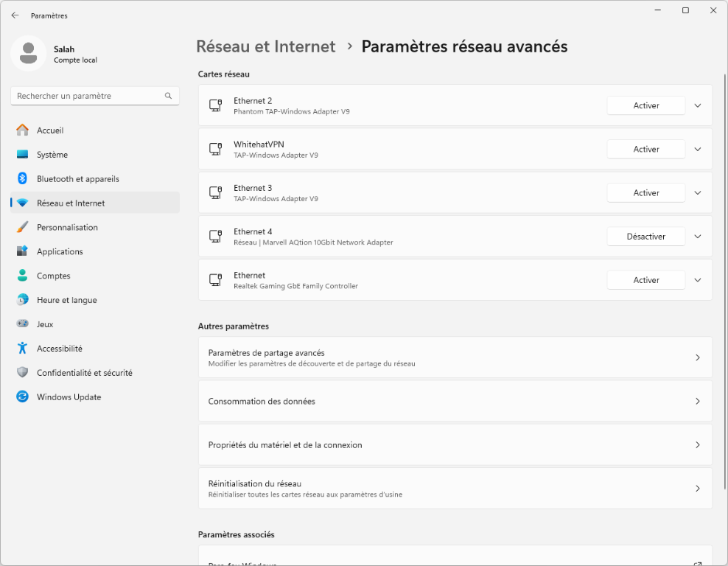Viewport: 728px width, 566px height.
Task: Click Salah's profile avatar icon
Action: click(x=28, y=53)
